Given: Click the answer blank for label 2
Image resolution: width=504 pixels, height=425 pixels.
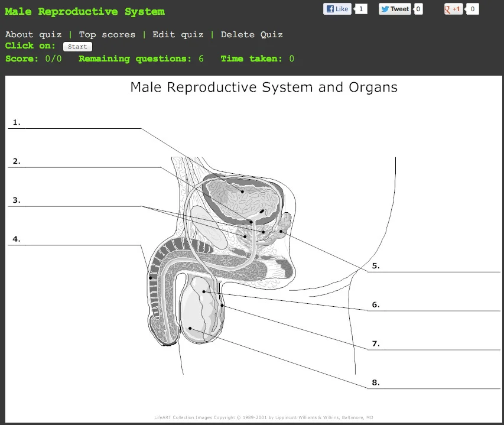Looking at the screenshot, I should [x=77, y=167].
